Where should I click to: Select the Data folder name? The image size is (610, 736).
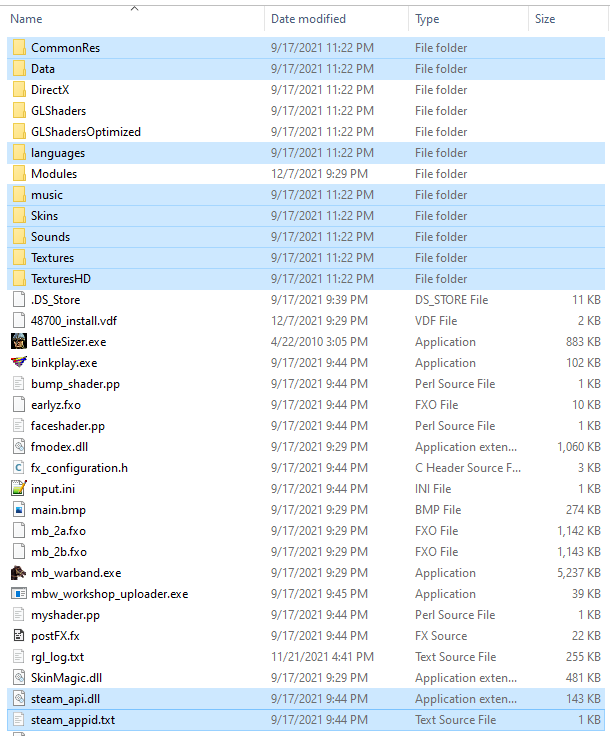[x=43, y=69]
